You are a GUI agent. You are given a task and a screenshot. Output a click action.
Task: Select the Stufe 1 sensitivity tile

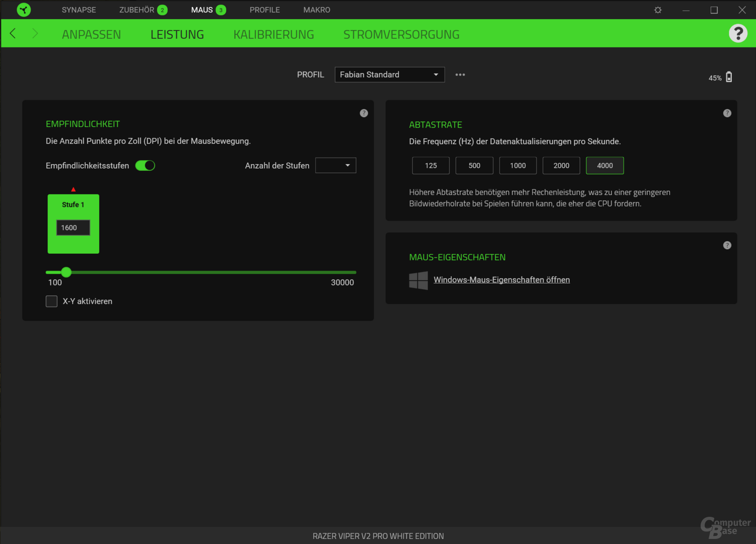click(x=74, y=224)
